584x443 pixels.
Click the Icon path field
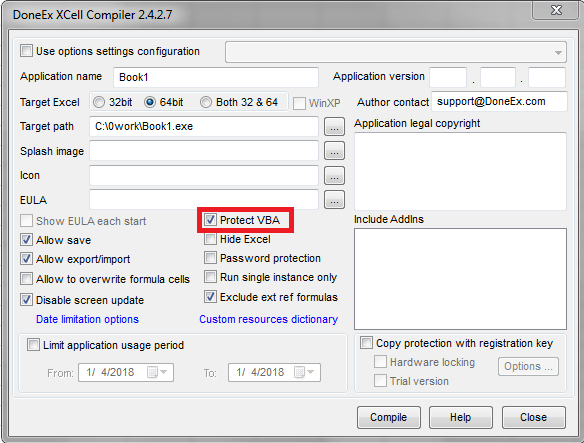204,175
